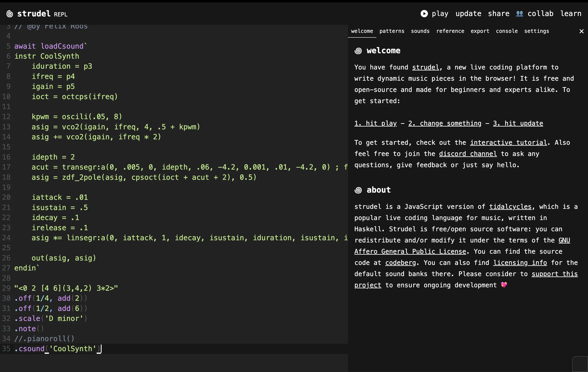Open the tidalcycles link
This screenshot has height=372, width=588.
510,207
